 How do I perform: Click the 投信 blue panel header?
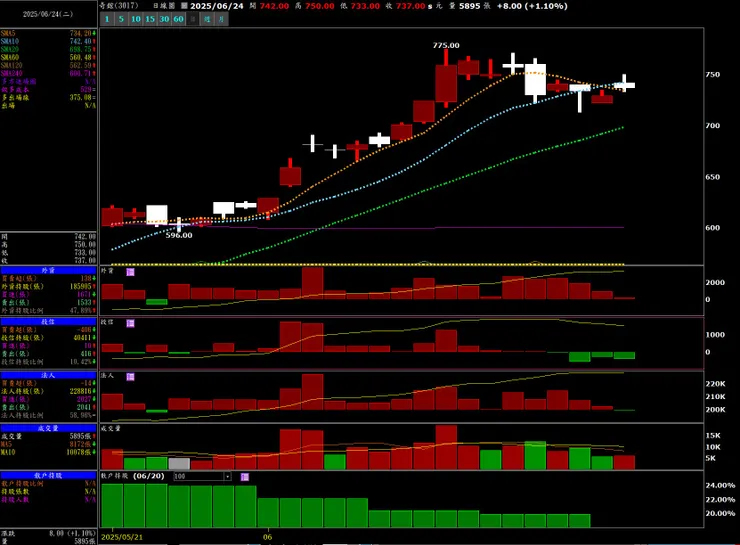pos(48,322)
